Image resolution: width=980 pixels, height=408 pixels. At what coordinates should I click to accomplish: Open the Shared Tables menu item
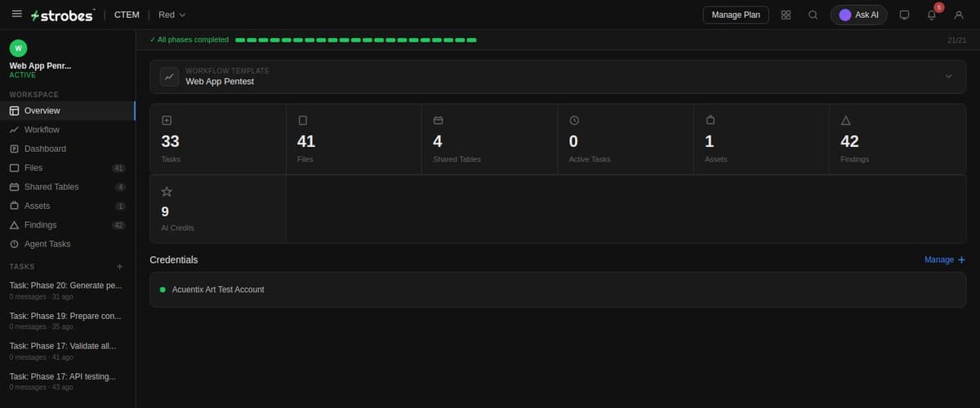[x=68, y=187]
